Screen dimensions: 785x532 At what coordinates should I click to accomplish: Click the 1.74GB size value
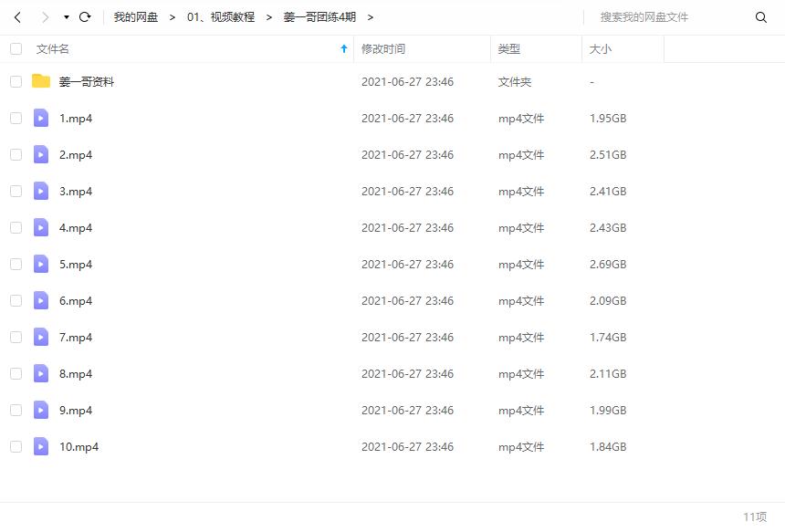[x=608, y=338]
